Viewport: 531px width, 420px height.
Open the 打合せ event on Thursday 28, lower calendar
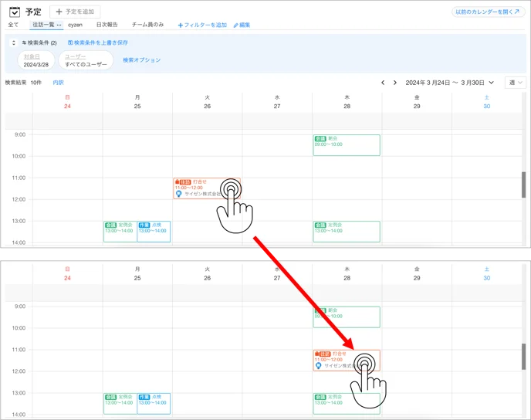coord(347,361)
